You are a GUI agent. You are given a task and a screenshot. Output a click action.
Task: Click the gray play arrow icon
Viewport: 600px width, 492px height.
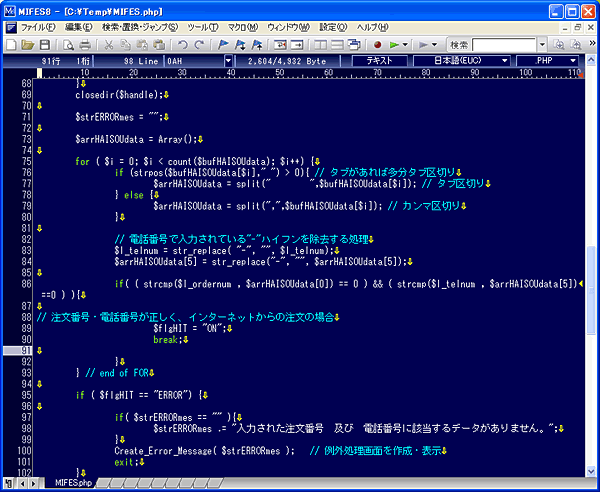(423, 45)
